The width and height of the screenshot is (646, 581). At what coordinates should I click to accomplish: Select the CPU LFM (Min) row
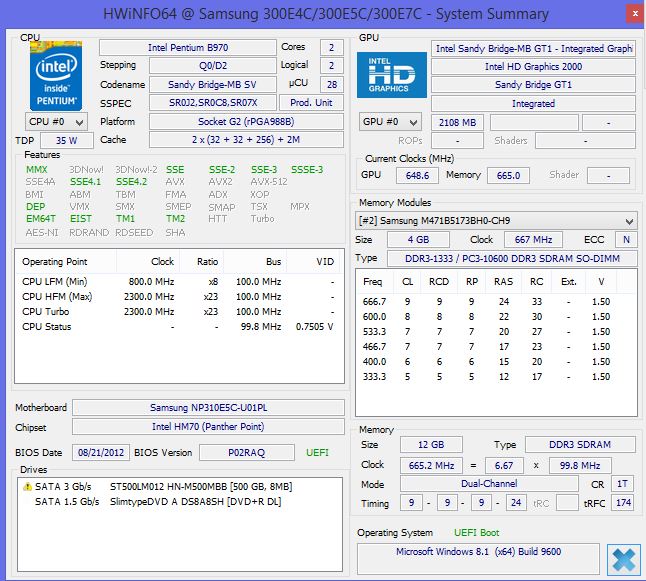[x=179, y=281]
